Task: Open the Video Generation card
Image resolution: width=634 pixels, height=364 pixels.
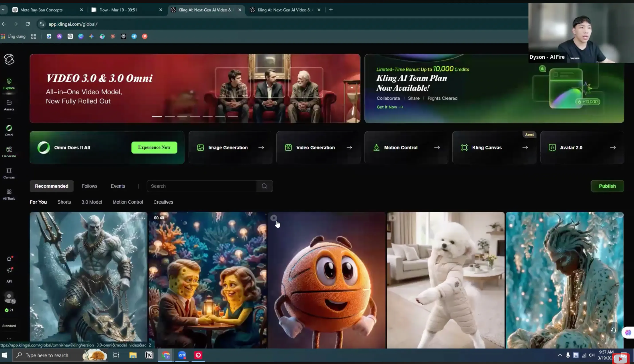Action: [318, 147]
